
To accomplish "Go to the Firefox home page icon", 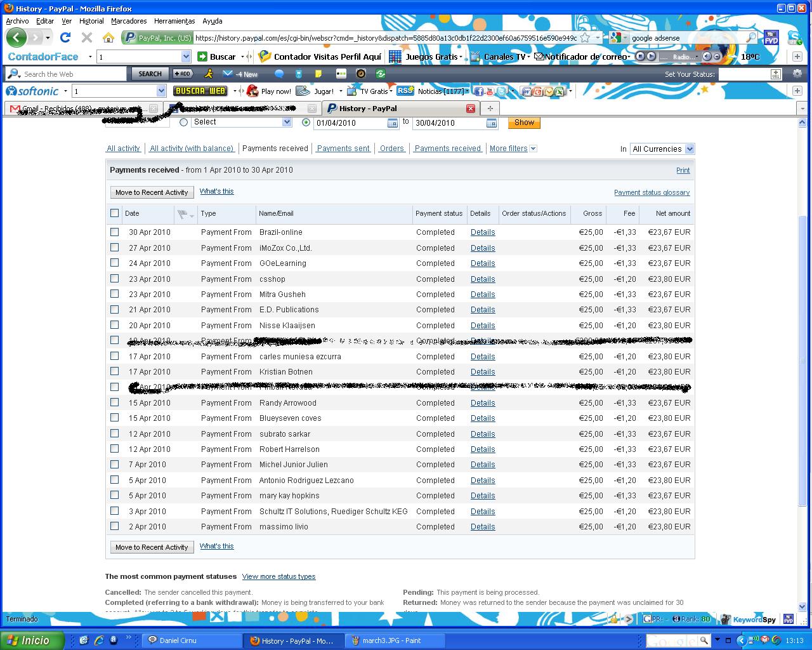I will point(108,37).
